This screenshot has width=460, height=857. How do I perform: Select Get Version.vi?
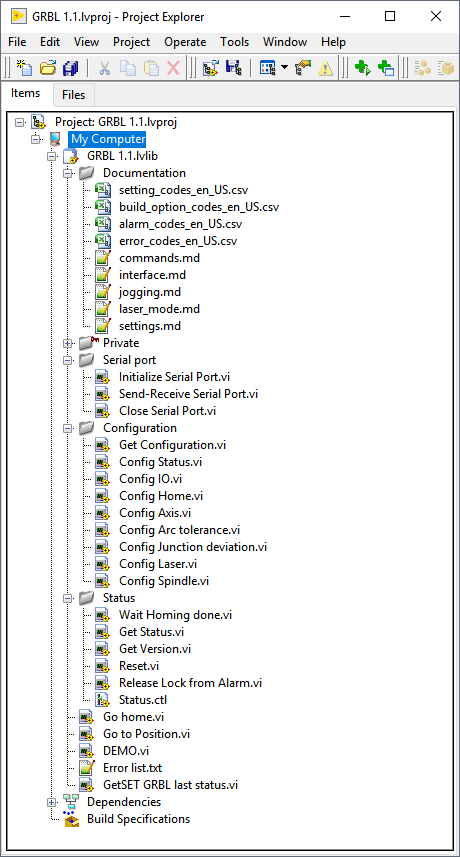point(155,649)
